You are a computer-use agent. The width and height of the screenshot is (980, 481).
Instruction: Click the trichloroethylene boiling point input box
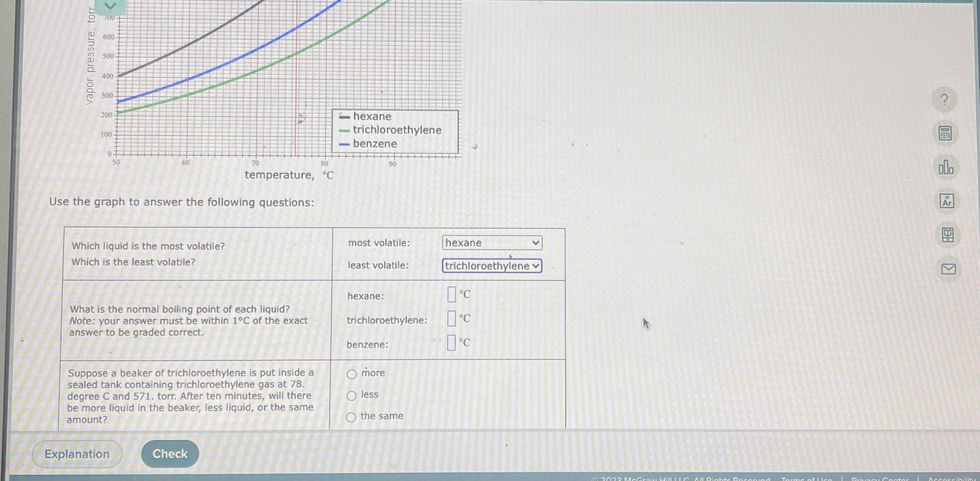tap(452, 319)
